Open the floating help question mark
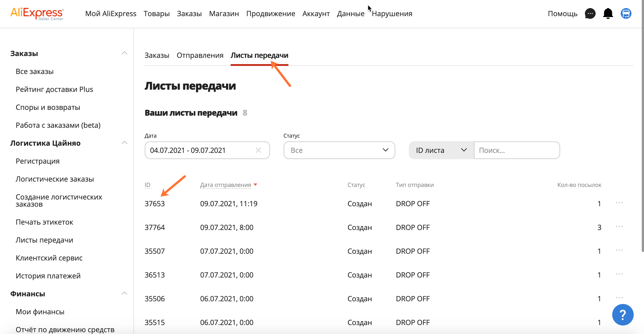Image resolution: width=644 pixels, height=334 pixels. click(623, 315)
